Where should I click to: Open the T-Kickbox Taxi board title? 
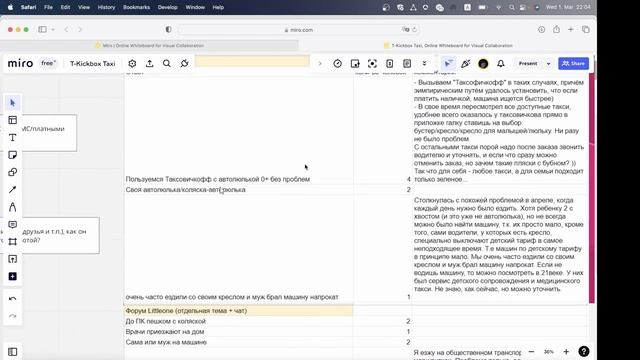click(93, 64)
